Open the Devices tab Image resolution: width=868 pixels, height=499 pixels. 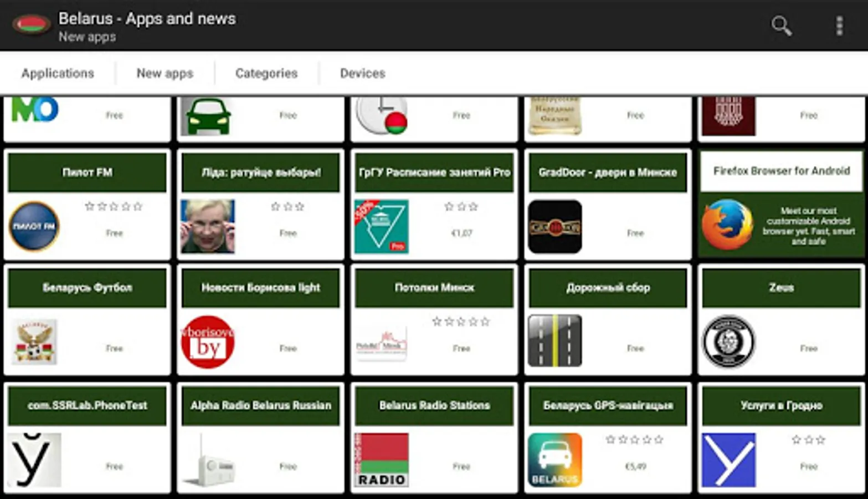tap(363, 73)
